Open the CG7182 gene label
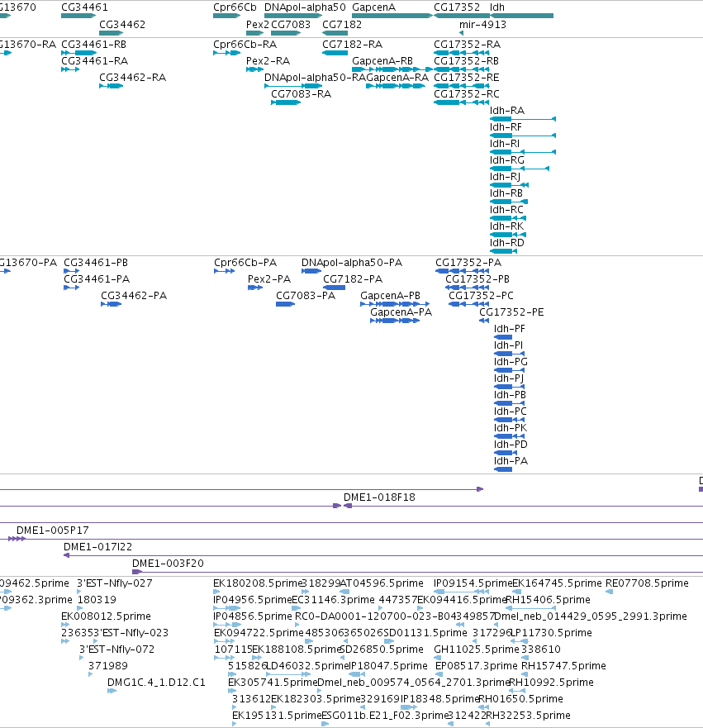703x728 pixels. [x=342, y=24]
